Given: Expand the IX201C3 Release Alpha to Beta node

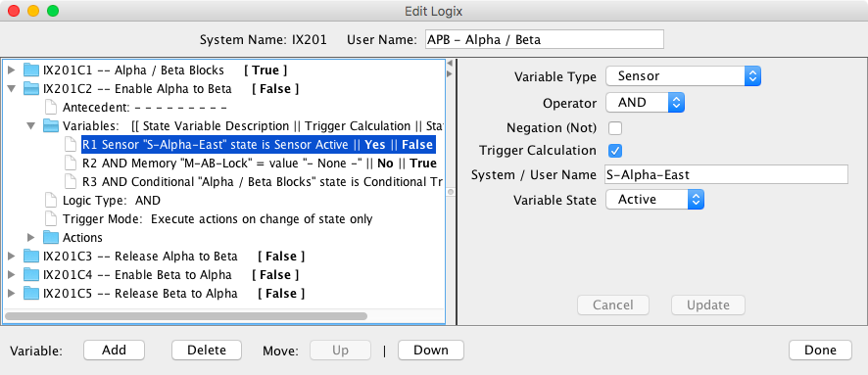Looking at the screenshot, I should [11, 257].
